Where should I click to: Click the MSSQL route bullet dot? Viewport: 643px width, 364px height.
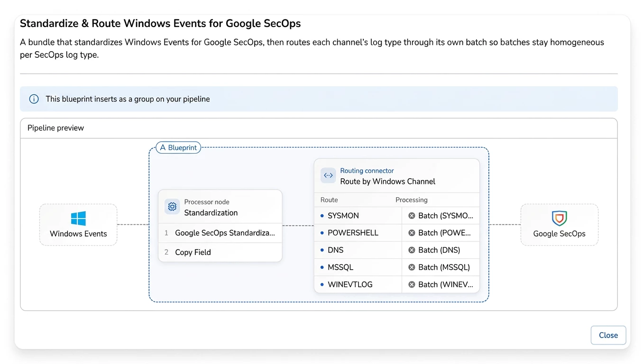pyautogui.click(x=322, y=267)
